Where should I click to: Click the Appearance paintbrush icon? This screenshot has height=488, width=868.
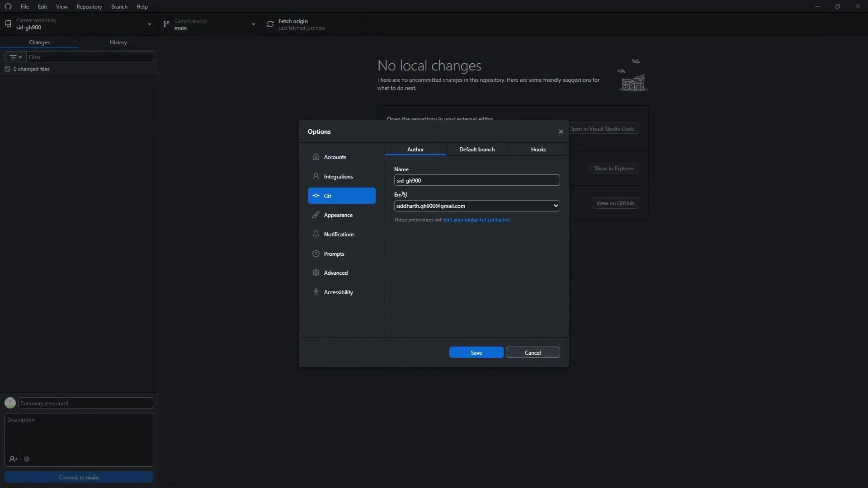point(316,215)
